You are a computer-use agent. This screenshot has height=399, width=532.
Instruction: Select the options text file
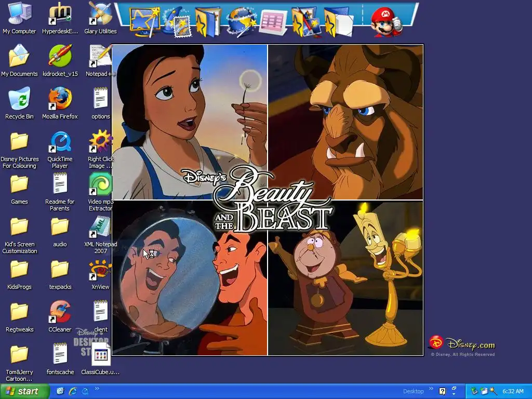point(100,103)
